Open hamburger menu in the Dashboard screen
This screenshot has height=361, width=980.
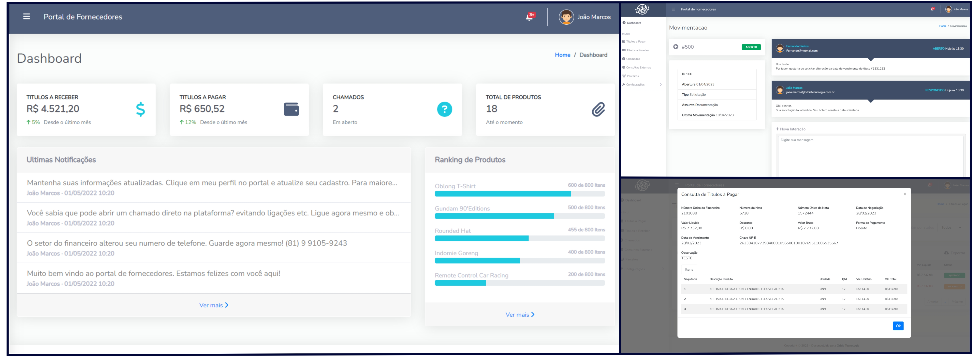[26, 16]
